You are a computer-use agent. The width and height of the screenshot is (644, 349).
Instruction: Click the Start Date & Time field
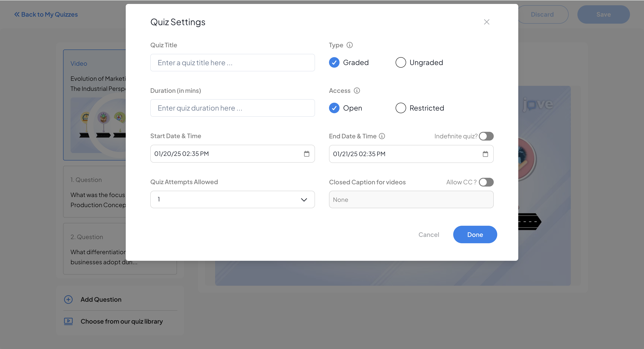(x=232, y=154)
